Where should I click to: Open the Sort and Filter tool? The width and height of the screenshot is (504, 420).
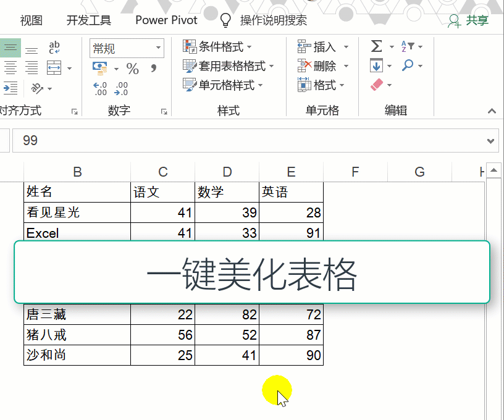click(411, 46)
